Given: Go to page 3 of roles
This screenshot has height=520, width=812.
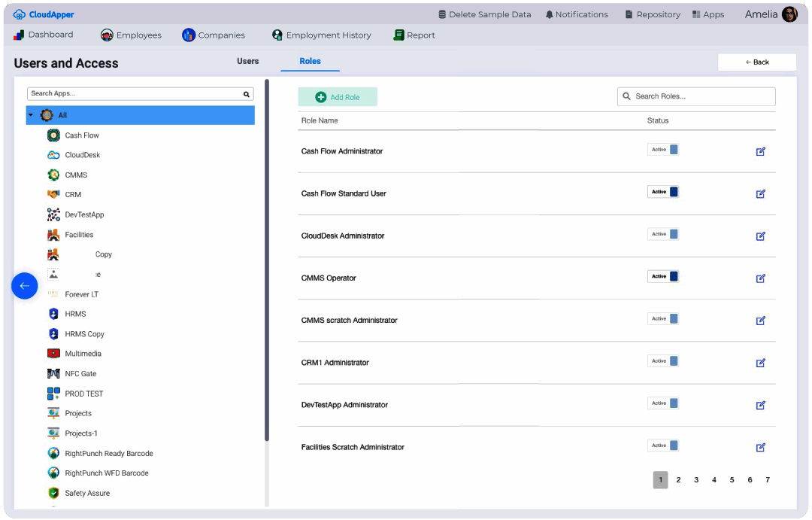Looking at the screenshot, I should [x=696, y=480].
